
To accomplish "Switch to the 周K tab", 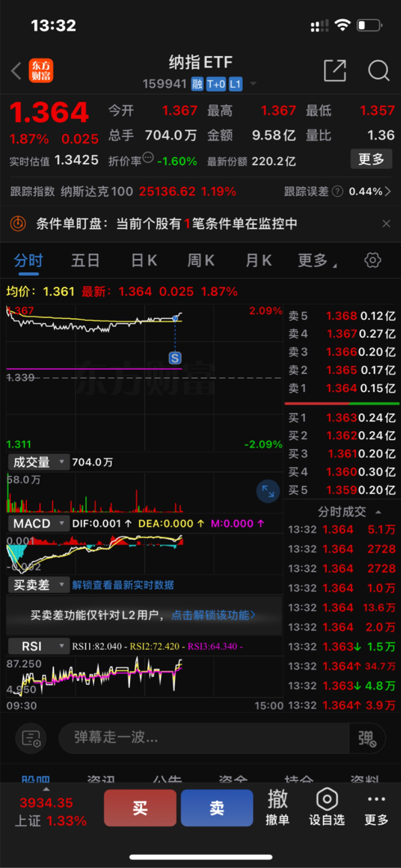I will point(201,260).
